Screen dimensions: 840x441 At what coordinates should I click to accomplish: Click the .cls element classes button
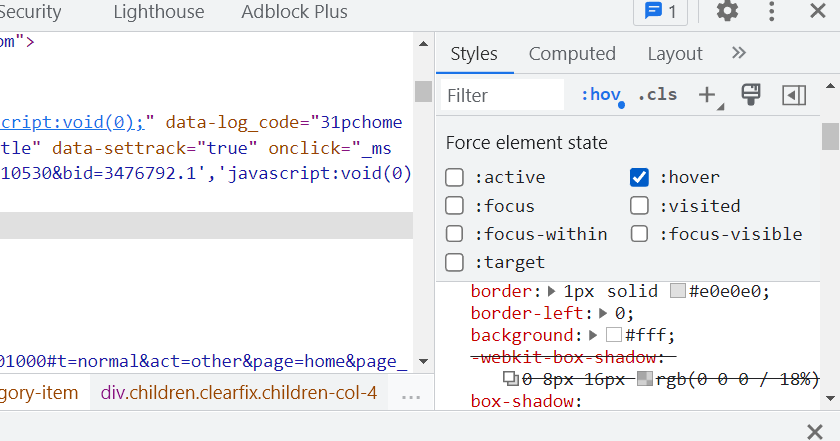point(657,95)
